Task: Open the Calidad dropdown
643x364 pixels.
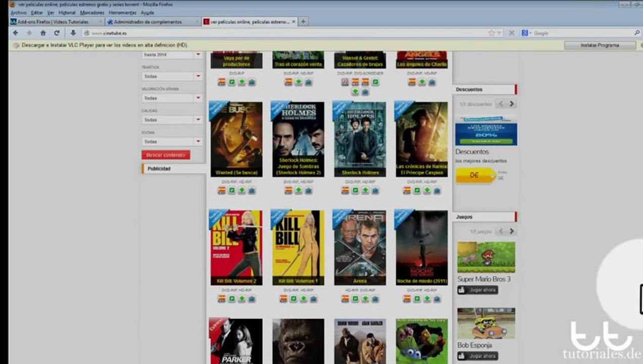Action: tap(172, 120)
